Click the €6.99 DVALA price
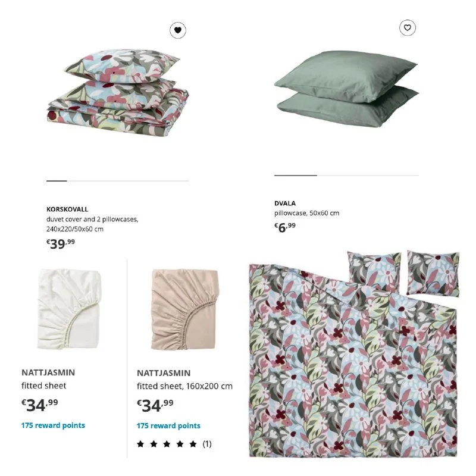This screenshot has width=476, height=476. (x=285, y=227)
